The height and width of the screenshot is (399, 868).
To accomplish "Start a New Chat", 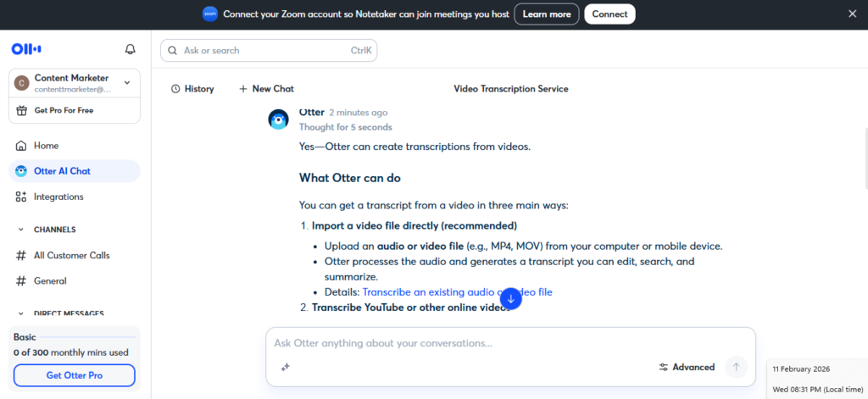I will click(266, 89).
